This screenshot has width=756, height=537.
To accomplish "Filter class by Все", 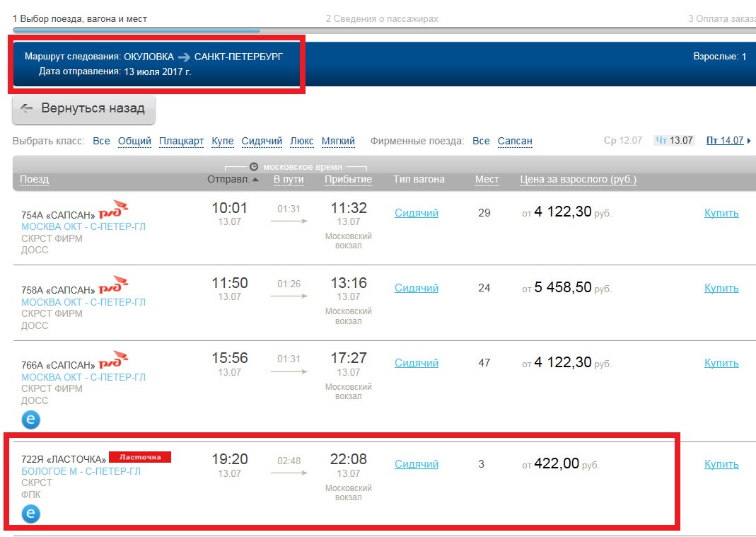I will [101, 141].
